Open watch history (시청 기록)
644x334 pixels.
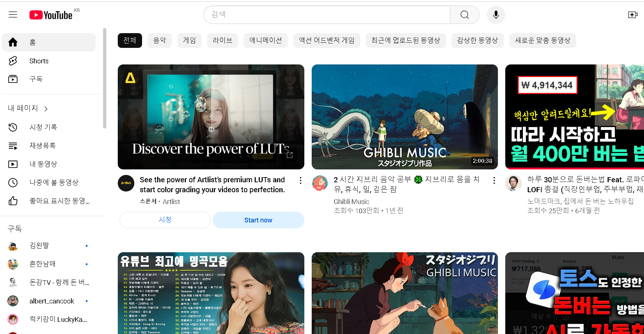point(49,127)
